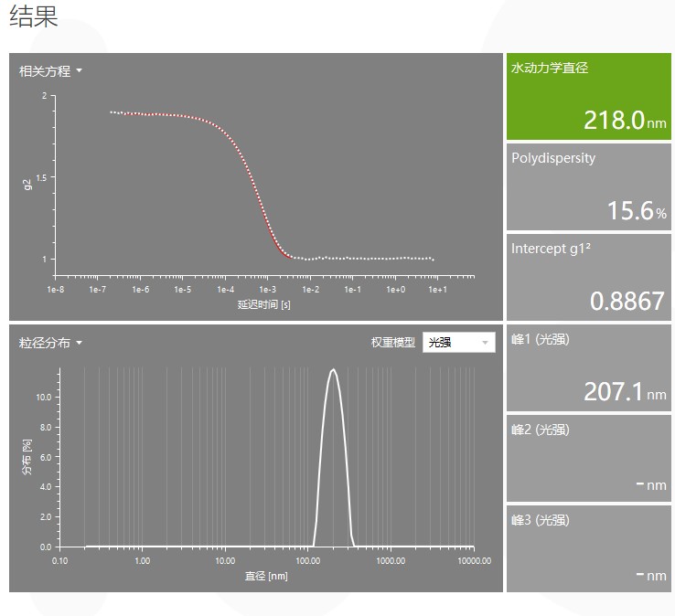
Task: Select the 水动力学直径 218.0 nm tile
Action: (x=588, y=96)
